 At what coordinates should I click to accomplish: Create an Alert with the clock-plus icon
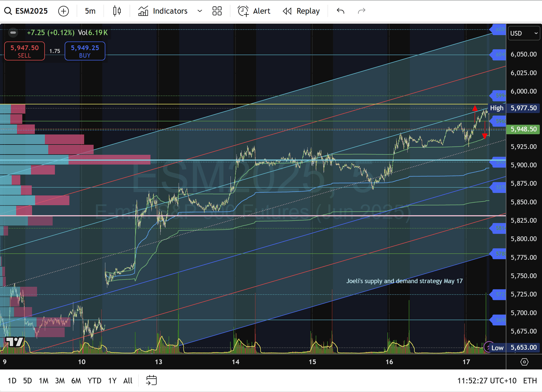coord(253,11)
